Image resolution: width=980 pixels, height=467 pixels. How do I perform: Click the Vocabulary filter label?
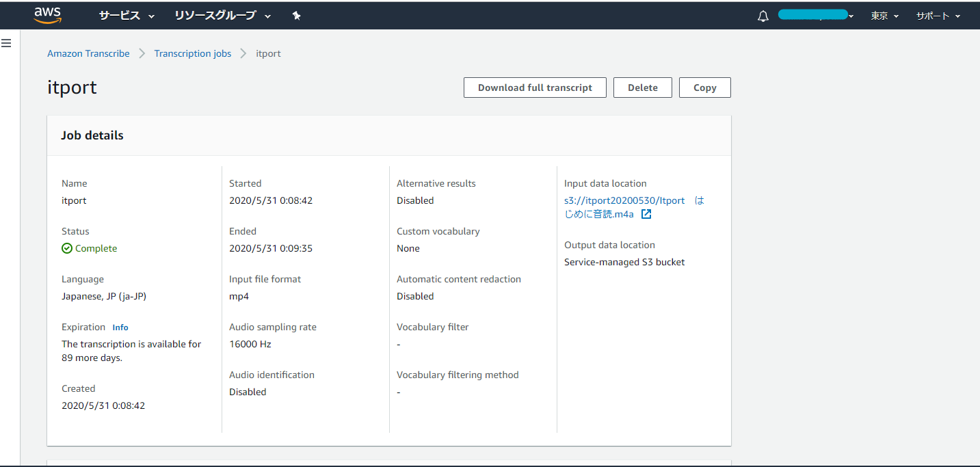coord(433,327)
